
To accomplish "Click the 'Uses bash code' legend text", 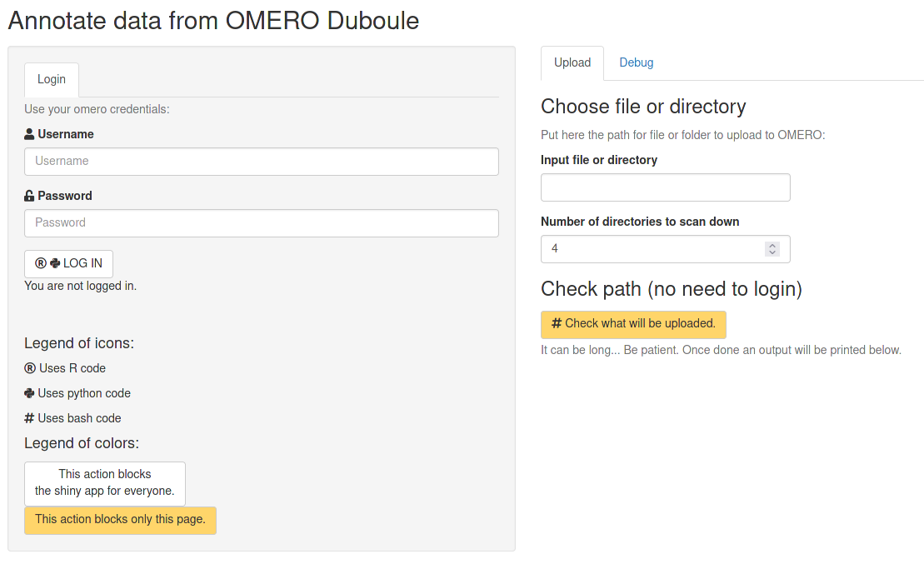I will [x=79, y=418].
